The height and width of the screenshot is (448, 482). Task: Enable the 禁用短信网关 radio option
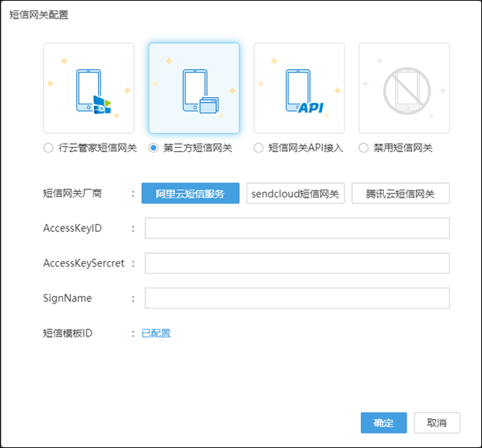point(364,148)
